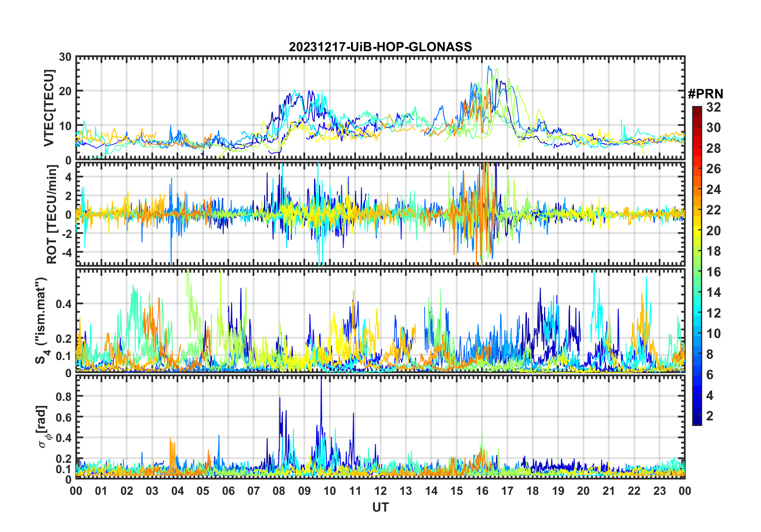Click x-axis hour tick label 13

[406, 491]
